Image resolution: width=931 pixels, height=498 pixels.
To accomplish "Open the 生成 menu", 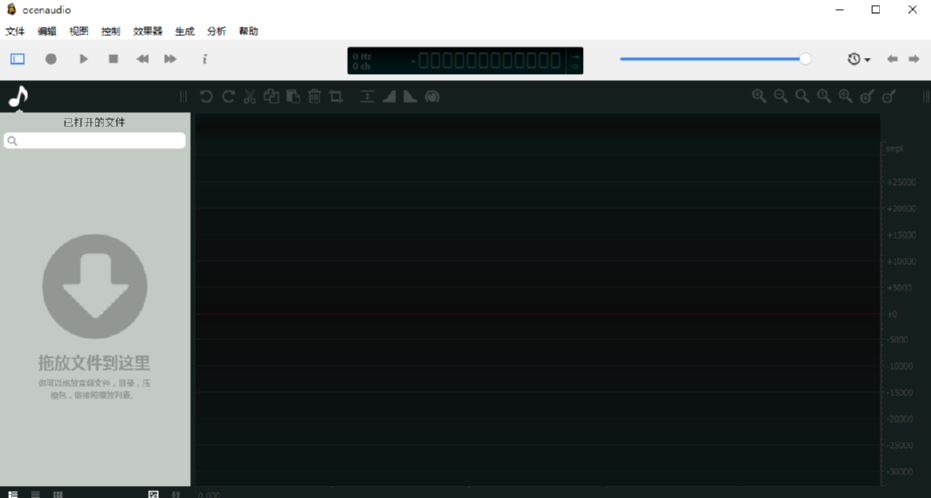I will 185,31.
